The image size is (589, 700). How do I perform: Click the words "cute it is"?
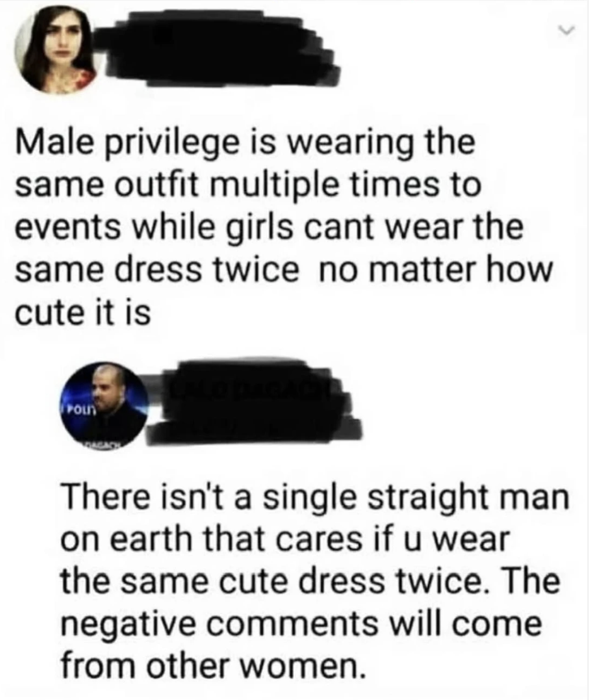coord(83,314)
